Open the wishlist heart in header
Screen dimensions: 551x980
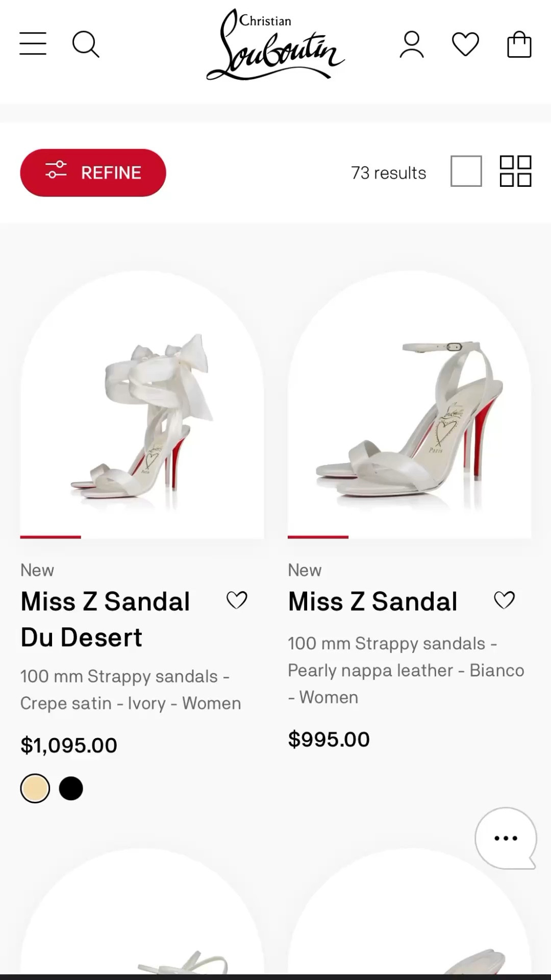pyautogui.click(x=465, y=44)
